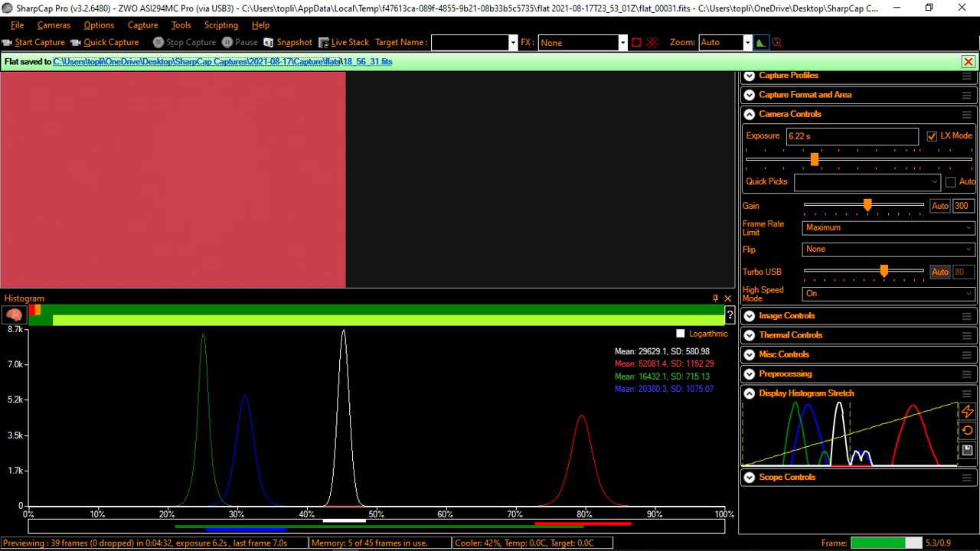Click the histogram help question mark
980x551 pixels.
coord(730,315)
